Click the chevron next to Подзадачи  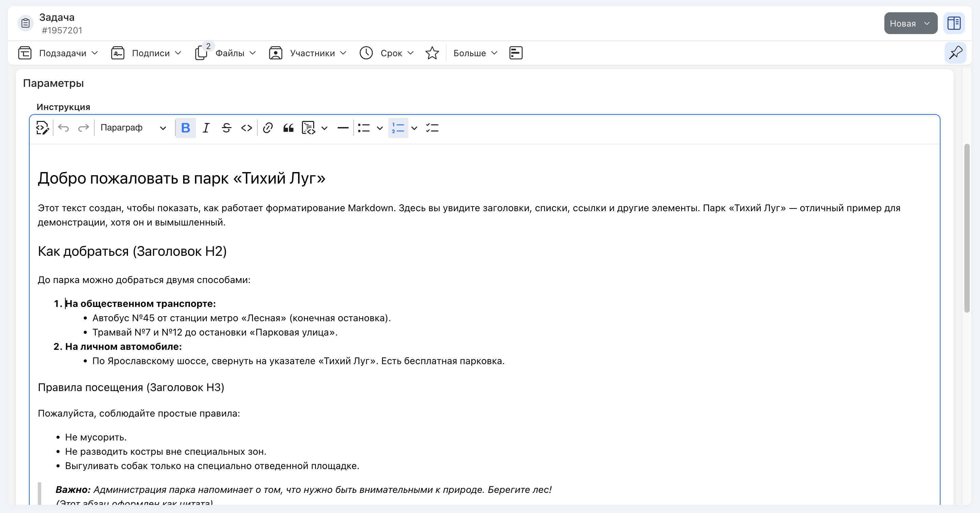[x=95, y=53]
